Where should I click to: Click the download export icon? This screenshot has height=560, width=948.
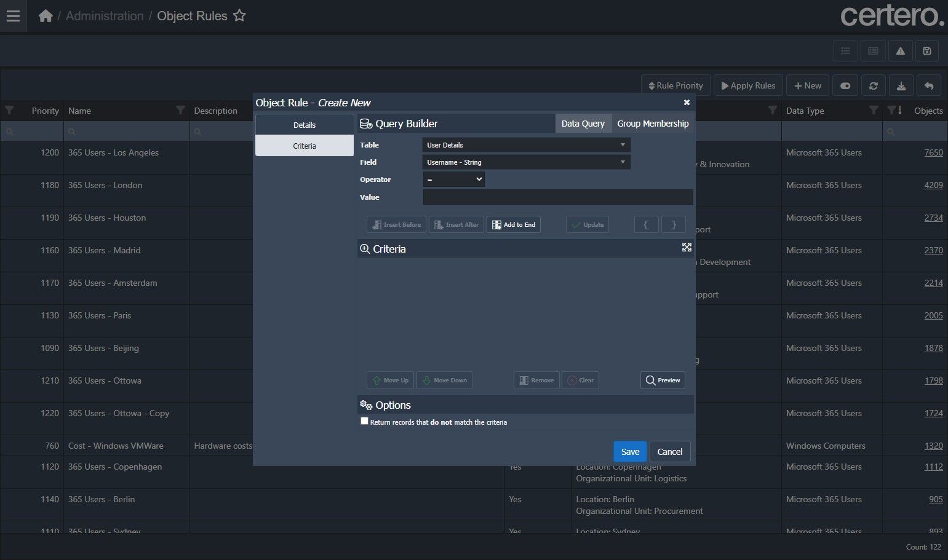(x=901, y=86)
